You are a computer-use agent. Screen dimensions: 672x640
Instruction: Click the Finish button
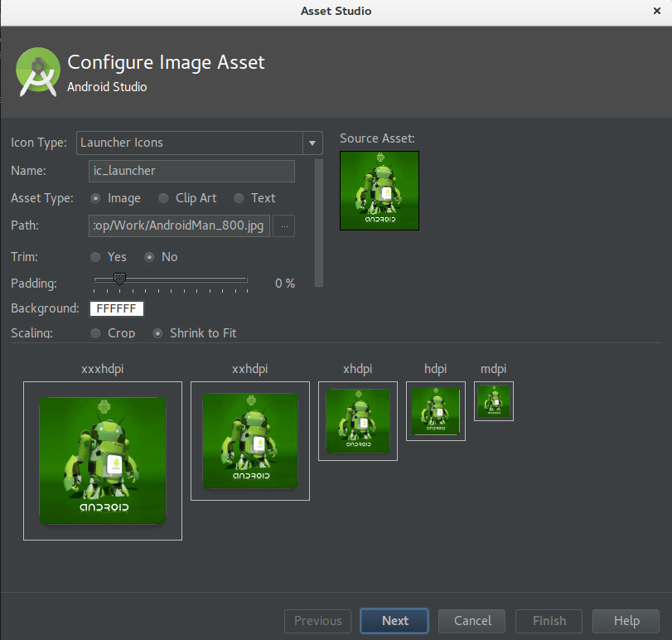click(x=549, y=621)
